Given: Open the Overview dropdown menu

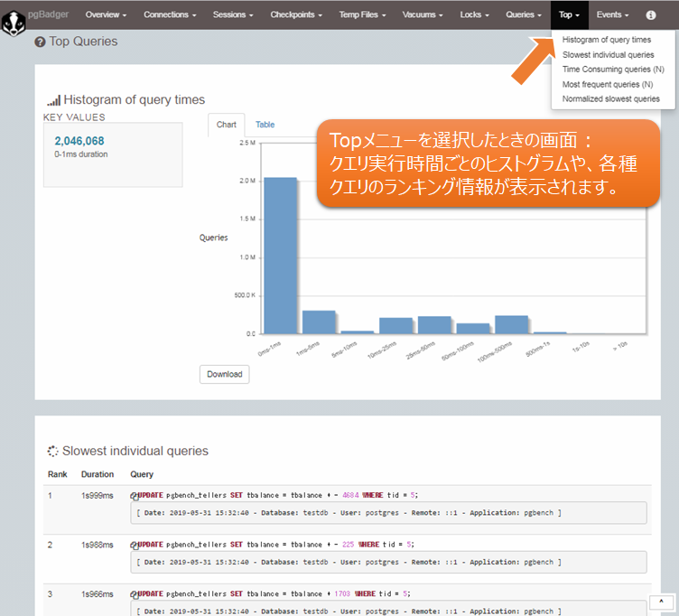Looking at the screenshot, I should coord(106,14).
